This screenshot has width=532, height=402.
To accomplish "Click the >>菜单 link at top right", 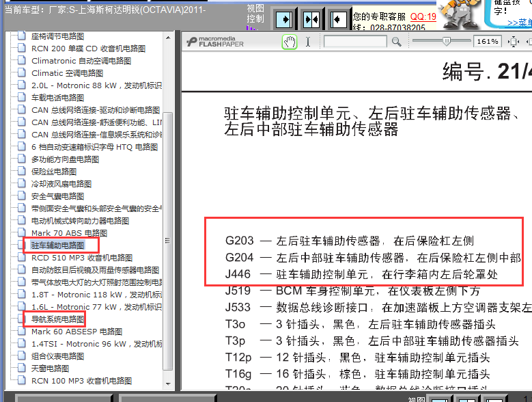I will (520, 23).
